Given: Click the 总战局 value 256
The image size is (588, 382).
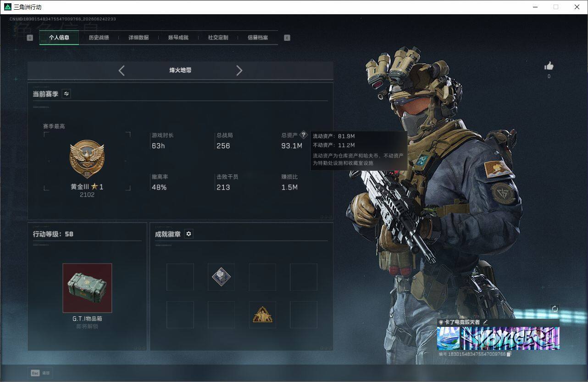Looking at the screenshot, I should click(223, 146).
